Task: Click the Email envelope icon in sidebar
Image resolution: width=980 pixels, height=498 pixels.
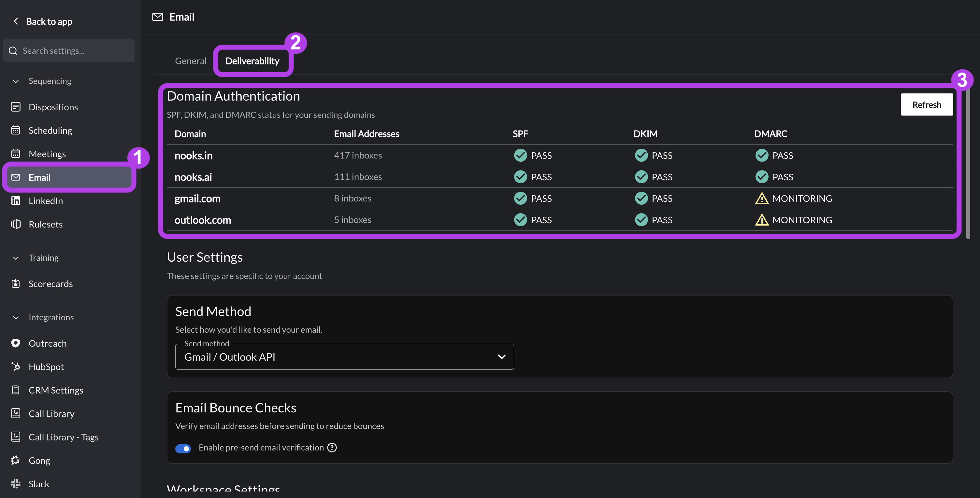Action: tap(16, 177)
